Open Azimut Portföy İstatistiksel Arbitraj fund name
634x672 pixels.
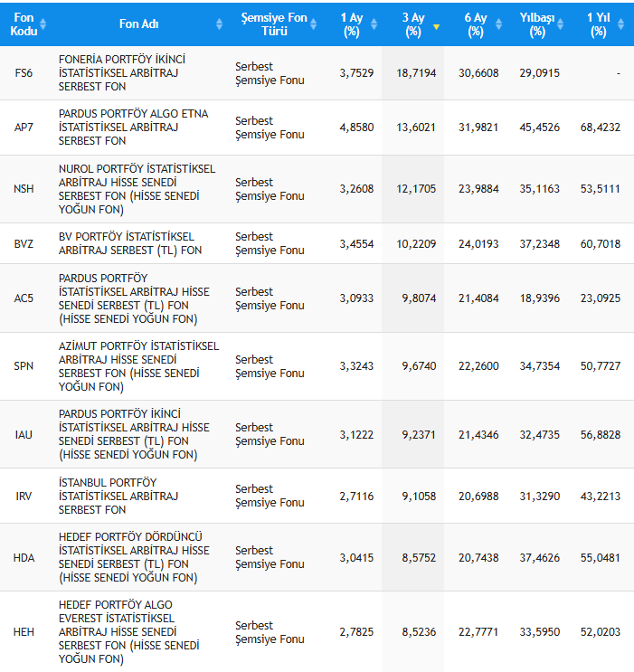(139, 366)
